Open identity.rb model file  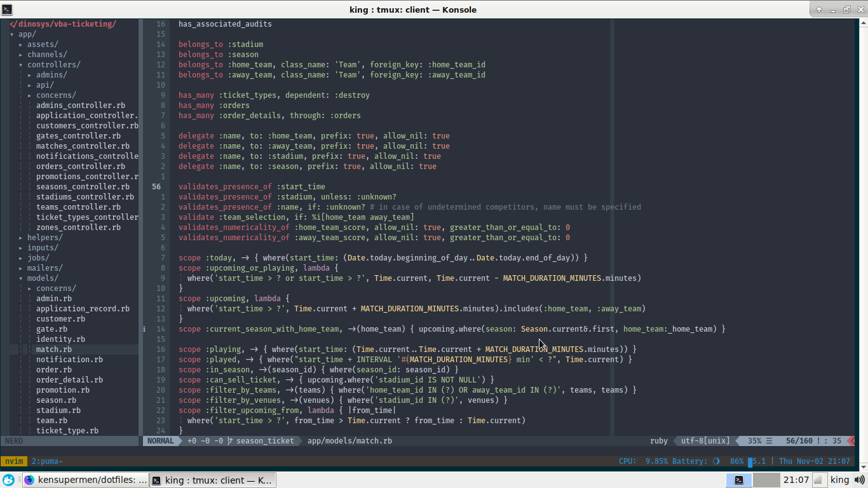pyautogui.click(x=60, y=339)
